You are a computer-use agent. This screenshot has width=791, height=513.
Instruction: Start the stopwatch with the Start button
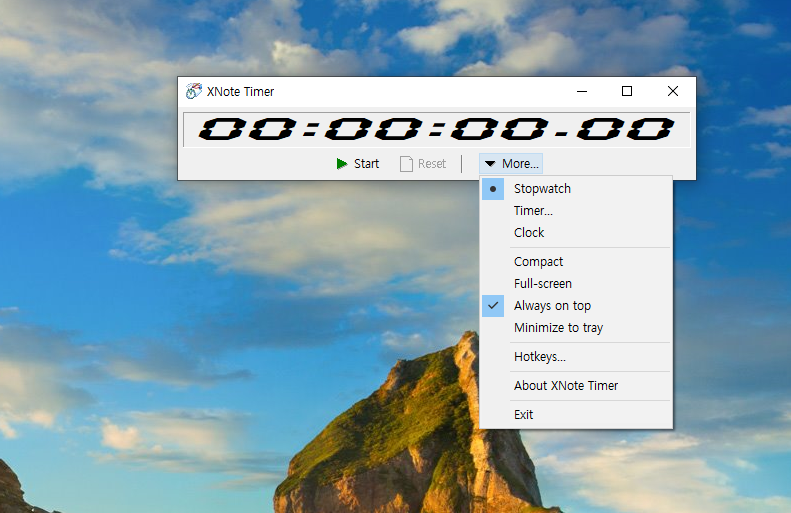pyautogui.click(x=358, y=164)
